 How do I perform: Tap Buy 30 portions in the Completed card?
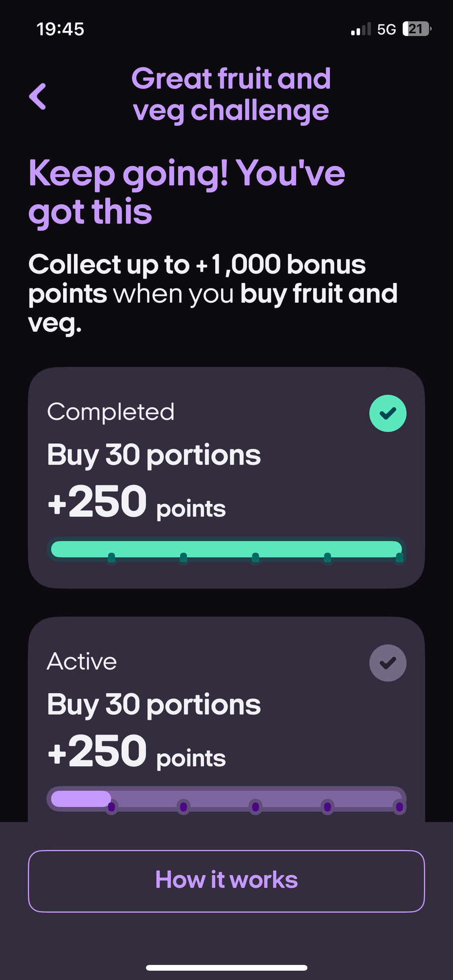154,455
